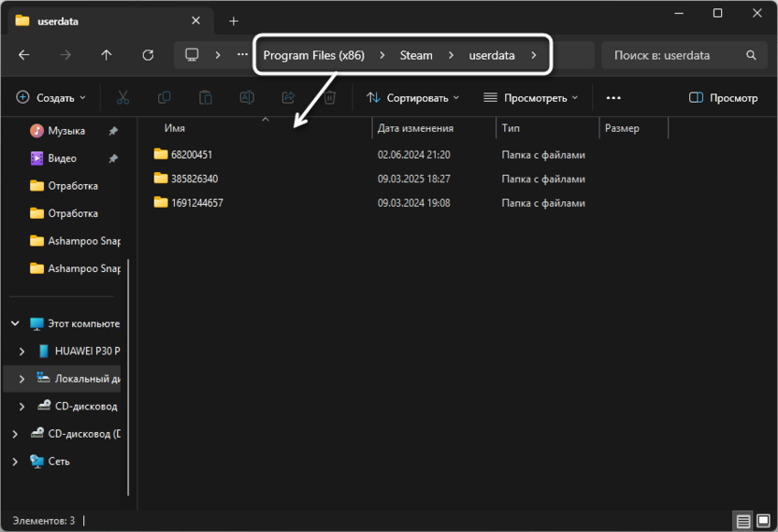Click the Copy icon in toolbar
This screenshot has width=778, height=532.
click(x=165, y=97)
